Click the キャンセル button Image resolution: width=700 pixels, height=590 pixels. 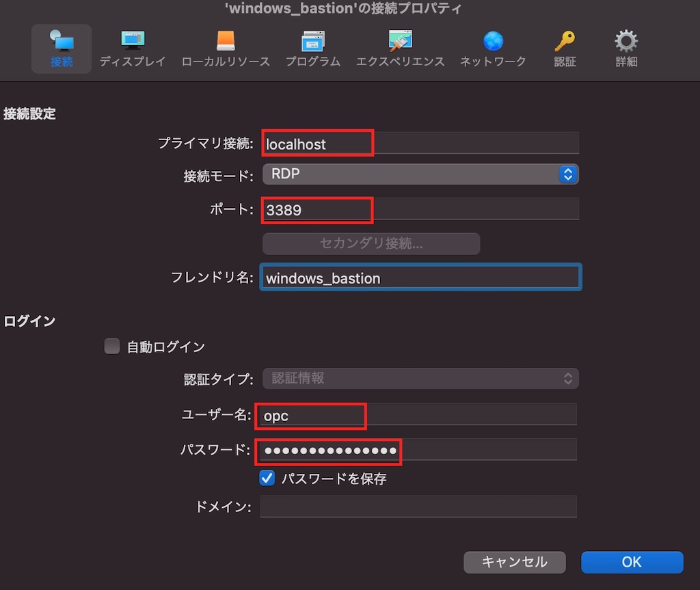point(514,562)
